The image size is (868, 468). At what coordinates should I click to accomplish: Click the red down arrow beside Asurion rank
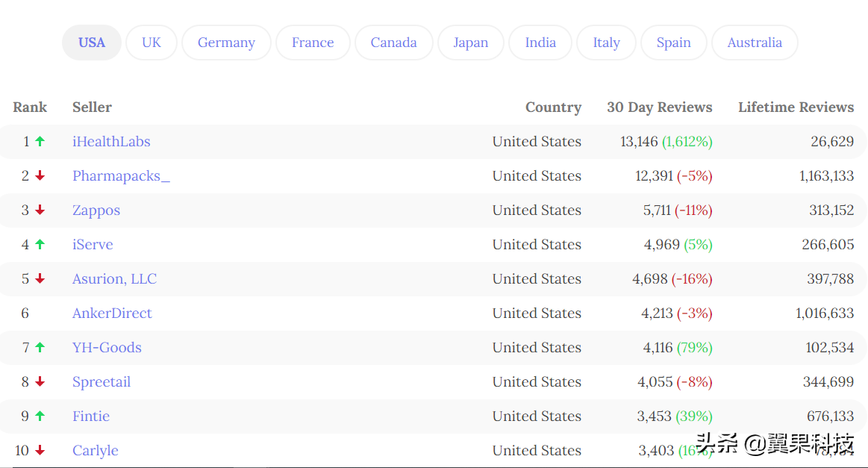click(40, 278)
